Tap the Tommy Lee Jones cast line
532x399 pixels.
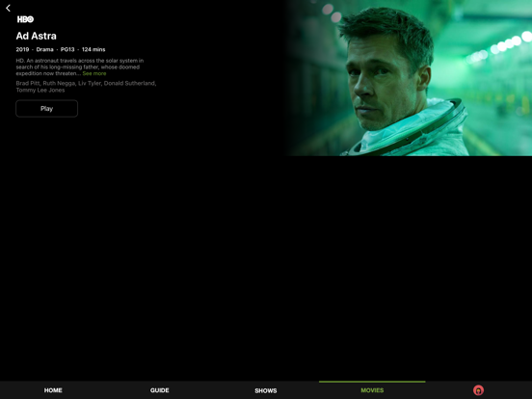click(x=40, y=91)
